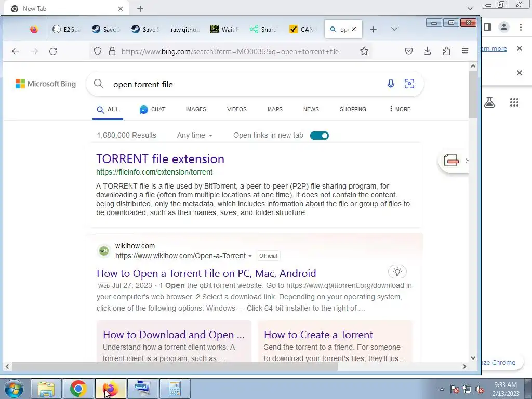Open TORRENT file extension result
Screen dimensions: 532x399
coord(160,159)
